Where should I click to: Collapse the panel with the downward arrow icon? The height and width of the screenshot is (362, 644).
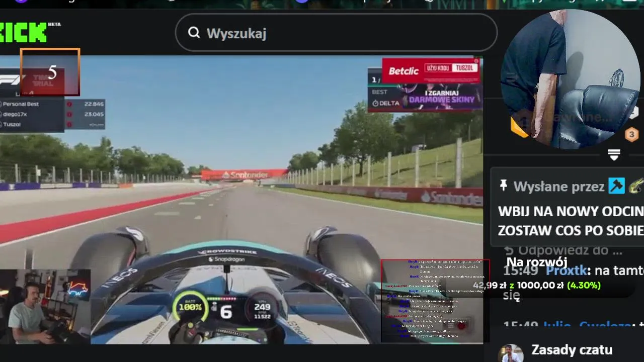[614, 155]
